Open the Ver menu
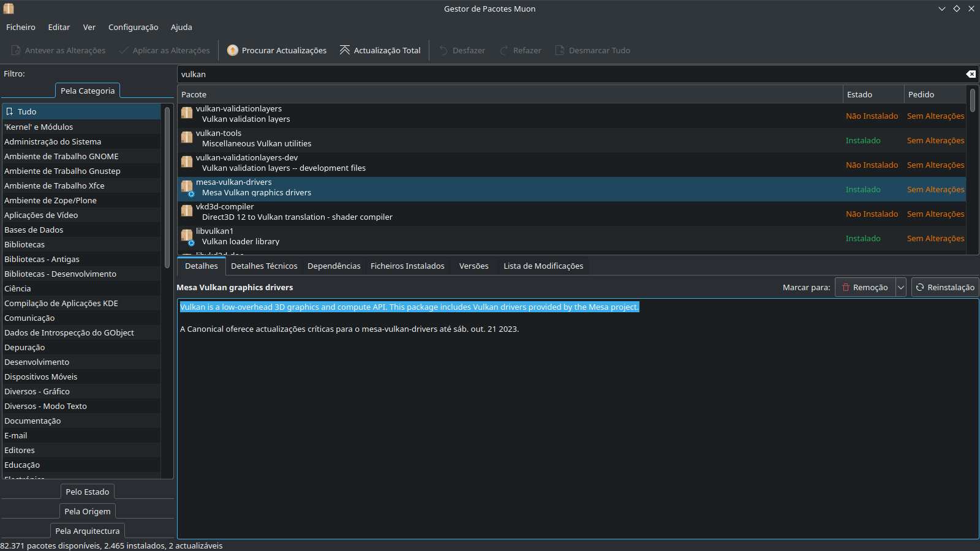Viewport: 980px width, 551px height. (x=89, y=27)
